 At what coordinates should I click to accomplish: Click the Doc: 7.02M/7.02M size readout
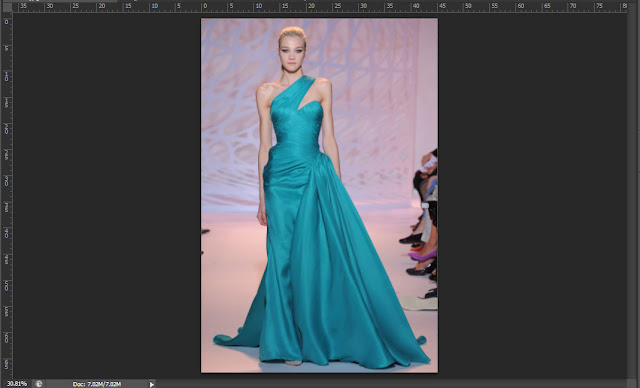click(97, 384)
